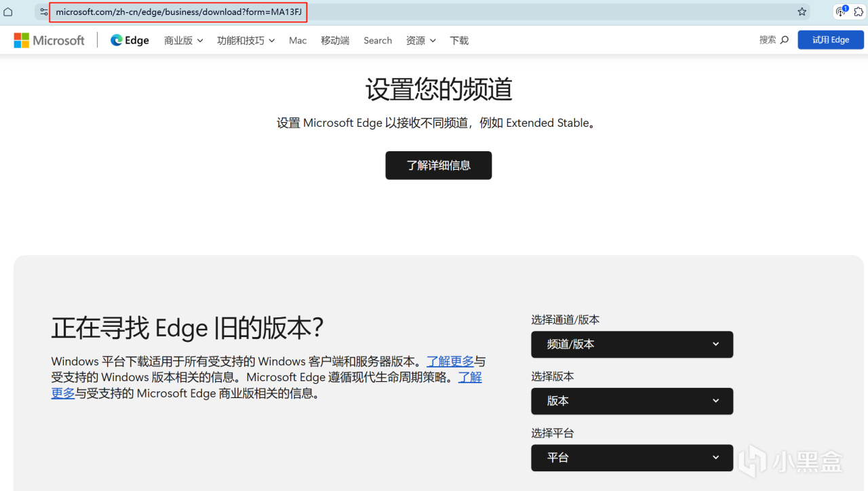Image resolution: width=868 pixels, height=491 pixels.
Task: Expand the 商业版 menu
Action: tap(182, 40)
